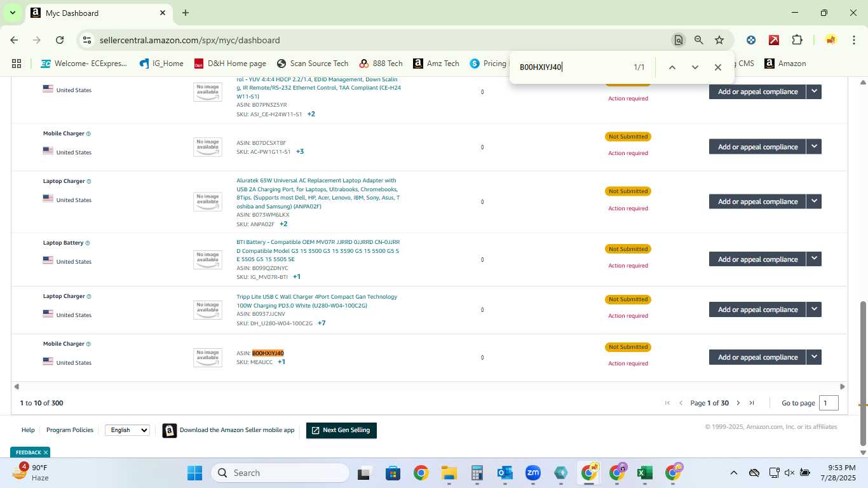The image size is (868, 488).
Task: Open the tab search dropdown arrow
Action: 12,13
